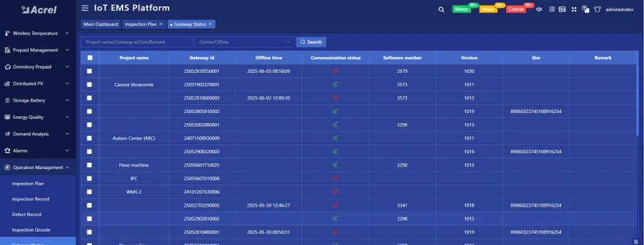Expand the Wireless Temperature menu

67,33
